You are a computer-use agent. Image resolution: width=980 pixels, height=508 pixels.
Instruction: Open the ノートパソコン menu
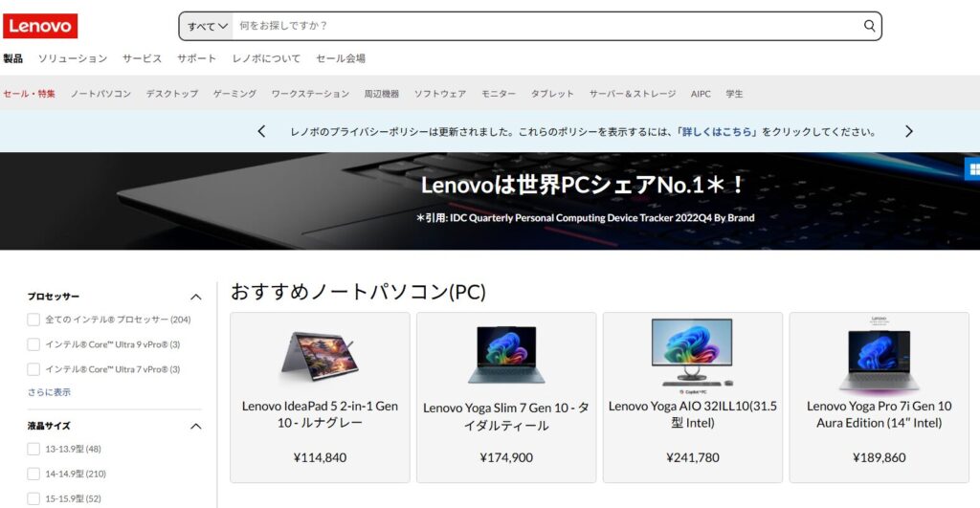[x=100, y=94]
